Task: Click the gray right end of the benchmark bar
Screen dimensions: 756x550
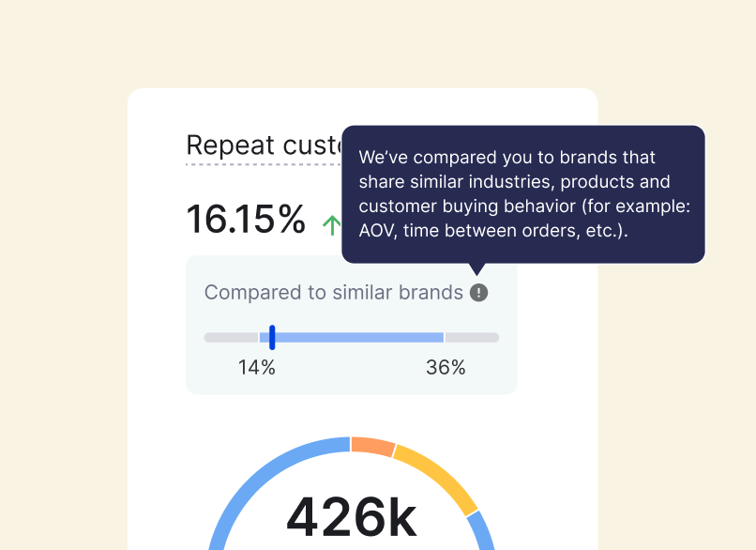Action: (472, 337)
